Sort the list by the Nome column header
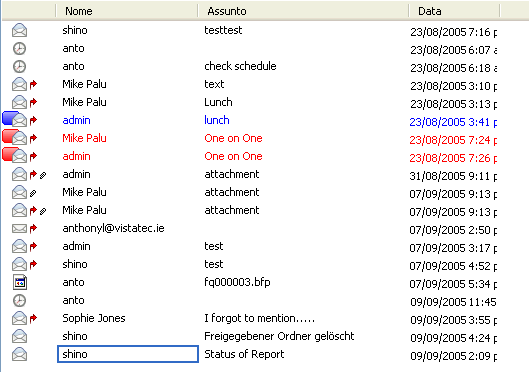Viewport: 529px width, 372px height. (x=127, y=11)
